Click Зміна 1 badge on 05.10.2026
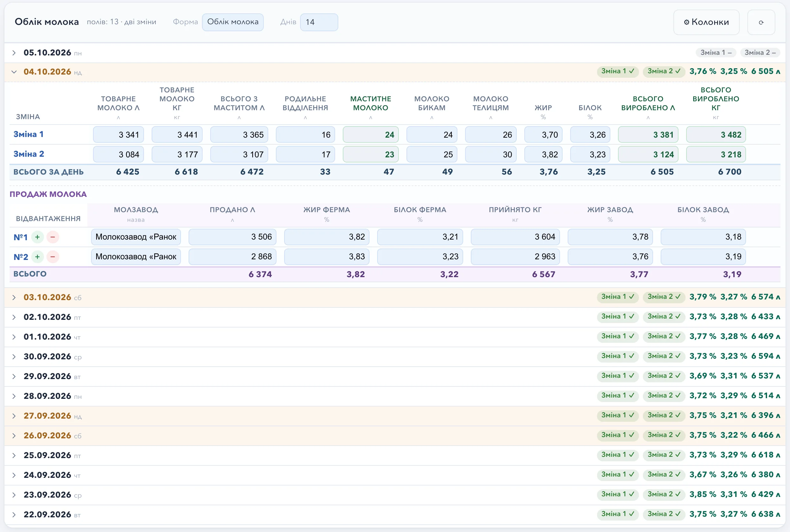This screenshot has width=790, height=532. coord(716,53)
